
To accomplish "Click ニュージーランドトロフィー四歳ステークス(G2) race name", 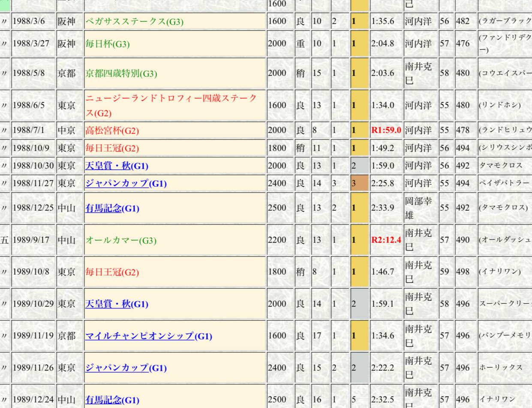I will point(171,106).
